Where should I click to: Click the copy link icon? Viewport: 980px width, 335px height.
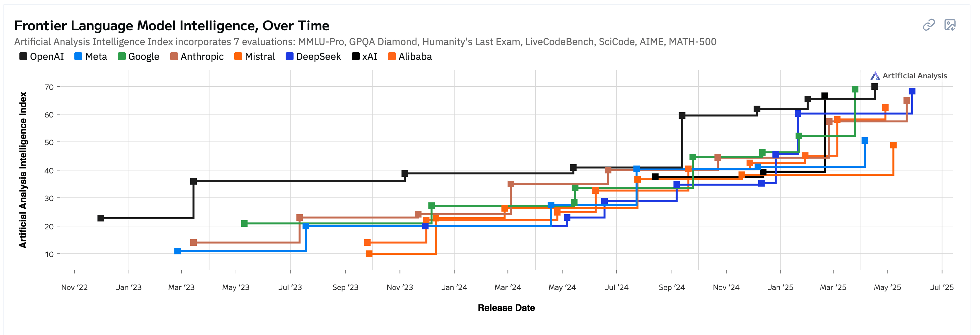click(x=929, y=25)
